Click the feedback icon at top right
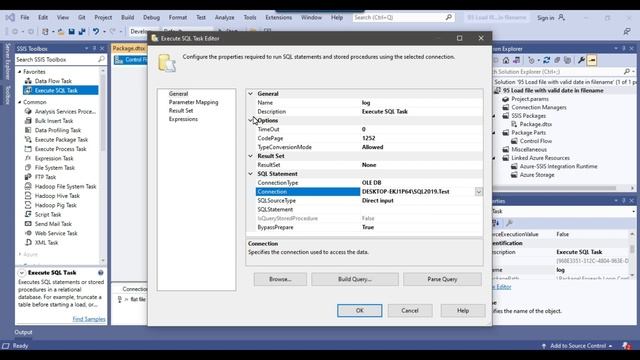 coord(627,31)
